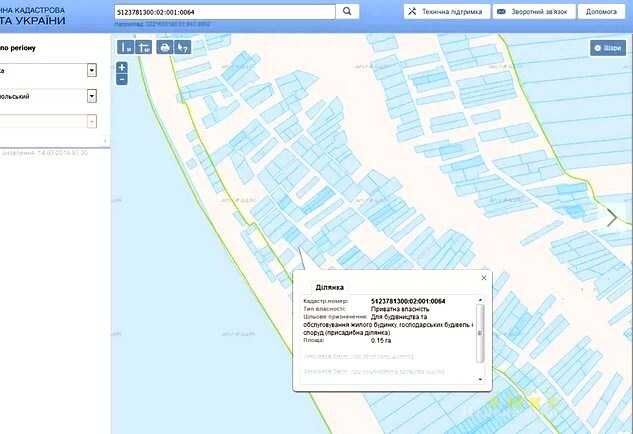Click the second faded link in popup
This screenshot has height=434, width=633.
coord(374,371)
